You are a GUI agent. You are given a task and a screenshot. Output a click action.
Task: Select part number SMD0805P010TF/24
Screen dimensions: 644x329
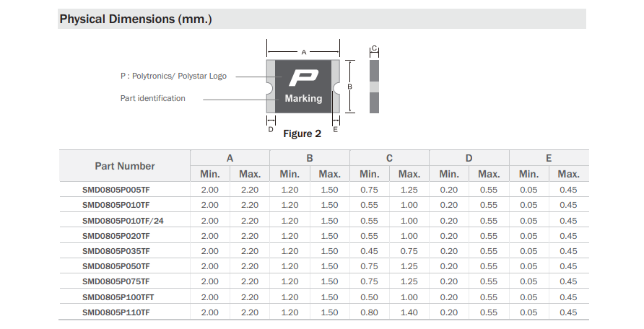pyautogui.click(x=123, y=221)
